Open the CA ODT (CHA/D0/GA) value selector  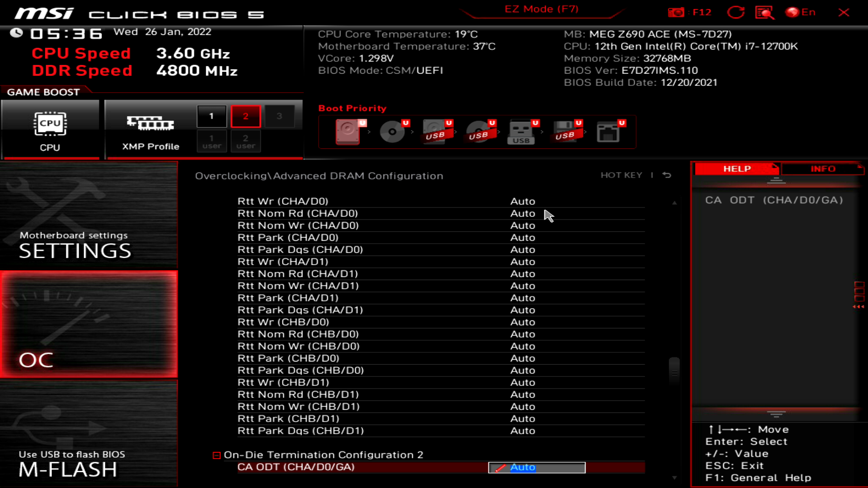(x=537, y=467)
